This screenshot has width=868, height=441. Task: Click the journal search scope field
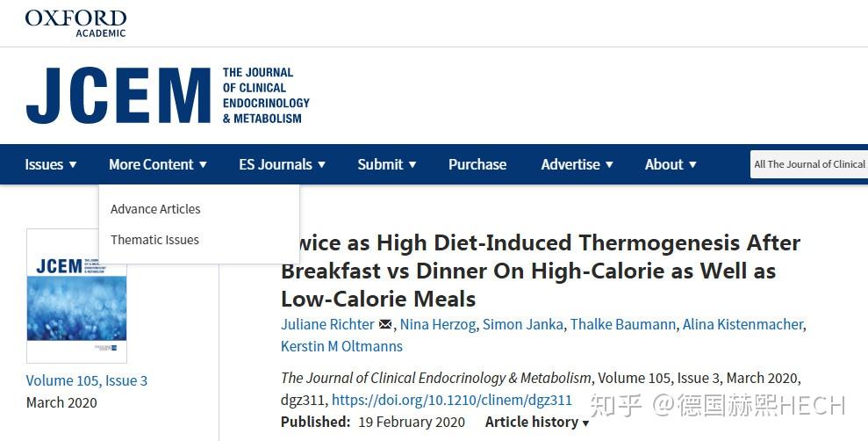(x=809, y=164)
